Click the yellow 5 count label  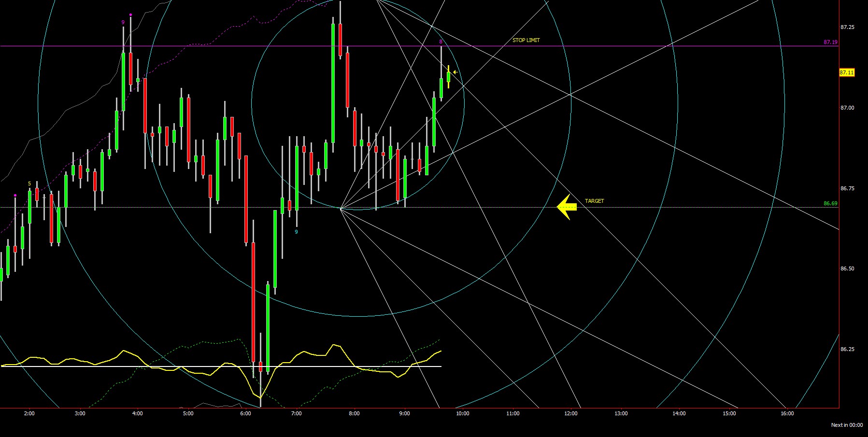29,183
